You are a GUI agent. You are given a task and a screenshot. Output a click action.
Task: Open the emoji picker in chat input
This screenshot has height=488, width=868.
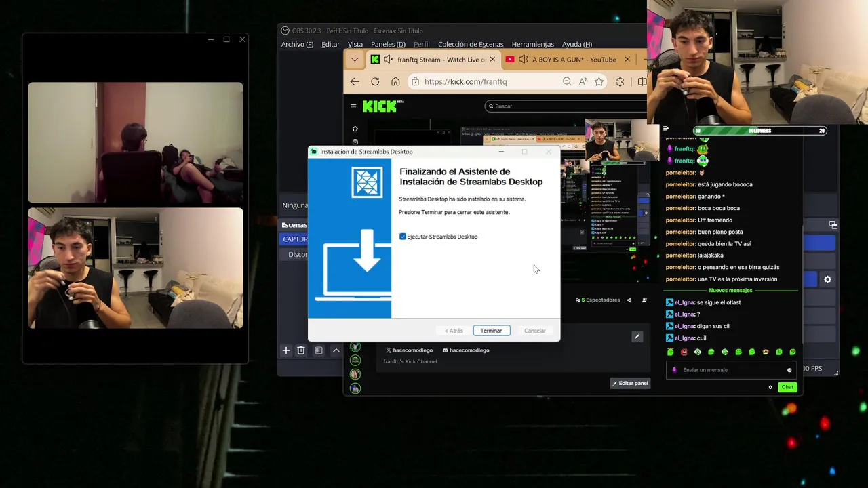(x=789, y=370)
